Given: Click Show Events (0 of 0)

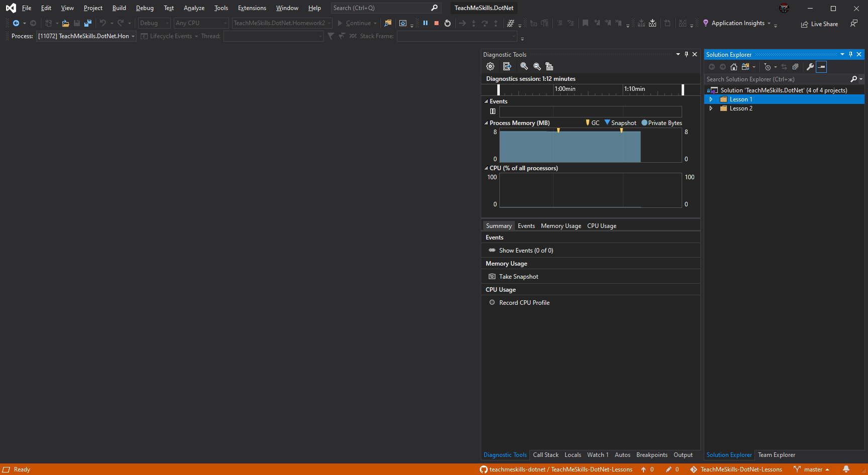Looking at the screenshot, I should tap(526, 251).
